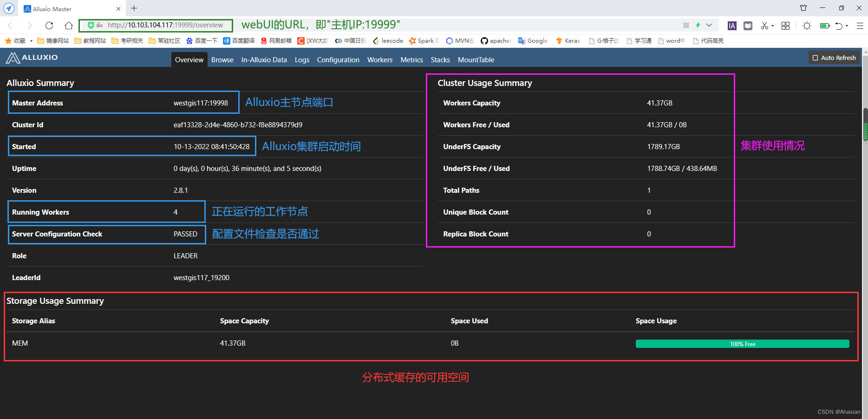
Task: Open the MountTable tab
Action: tap(476, 60)
